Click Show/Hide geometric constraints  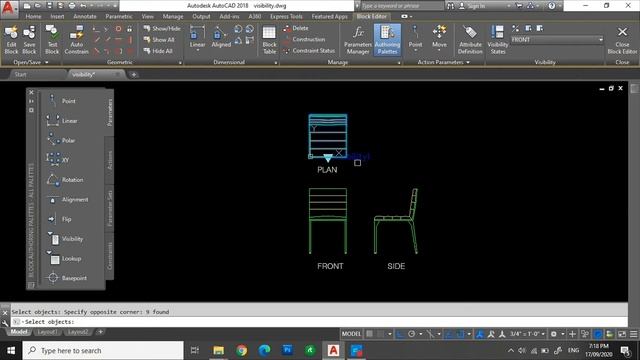click(162, 29)
